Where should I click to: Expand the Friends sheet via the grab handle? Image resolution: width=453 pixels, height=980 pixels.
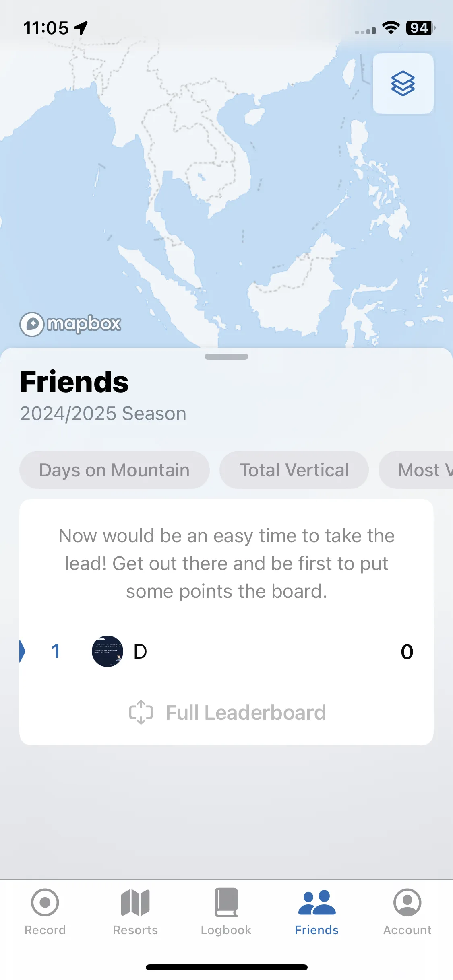coord(226,356)
